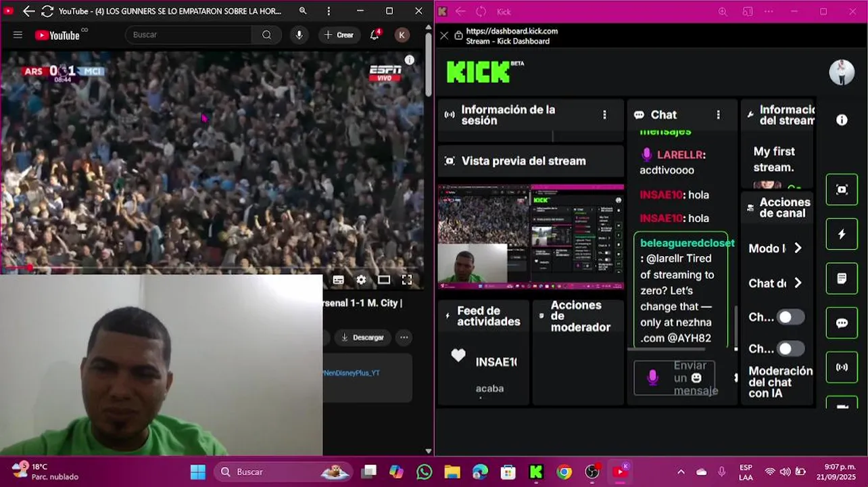Click the Vista previa del stream thumbnail

[531, 237]
